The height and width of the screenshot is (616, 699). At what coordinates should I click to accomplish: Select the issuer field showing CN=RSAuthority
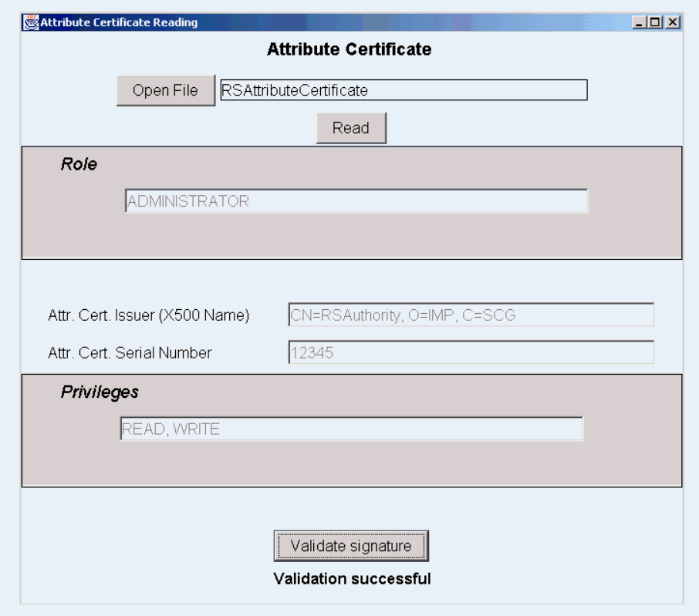(471, 315)
